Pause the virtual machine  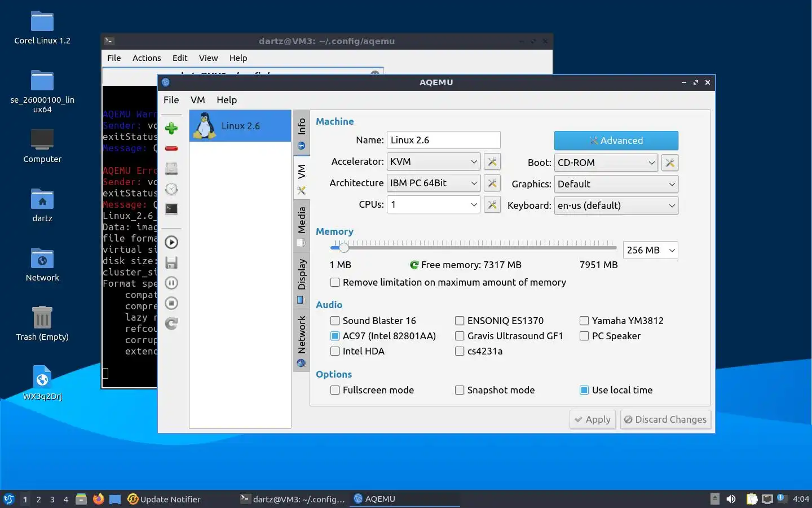171,283
